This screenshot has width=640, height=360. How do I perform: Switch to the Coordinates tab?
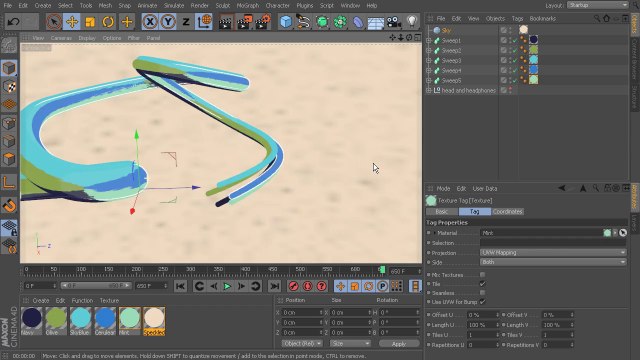tap(507, 211)
